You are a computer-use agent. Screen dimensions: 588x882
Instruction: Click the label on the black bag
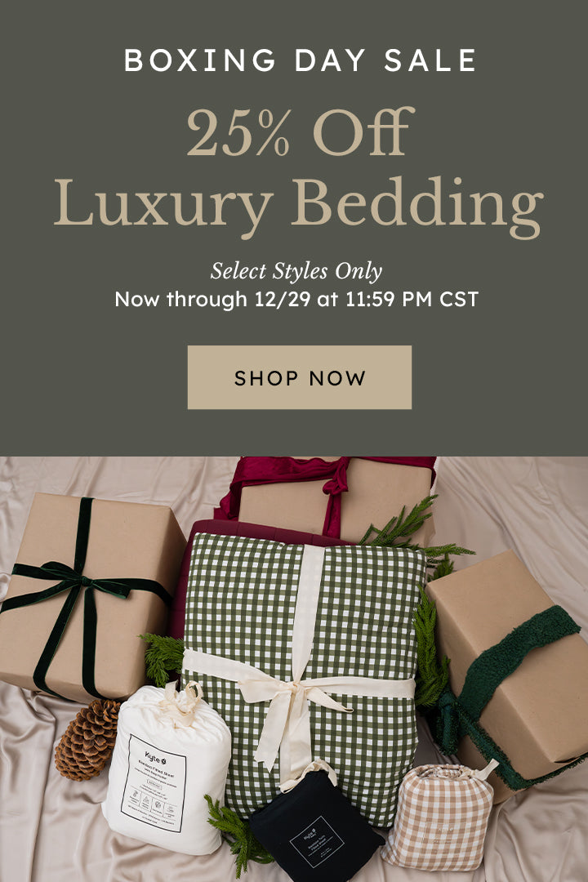(316, 841)
